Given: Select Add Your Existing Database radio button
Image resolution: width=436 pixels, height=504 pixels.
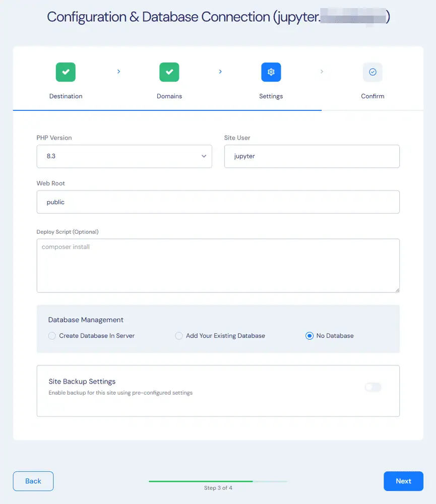Looking at the screenshot, I should (x=179, y=336).
